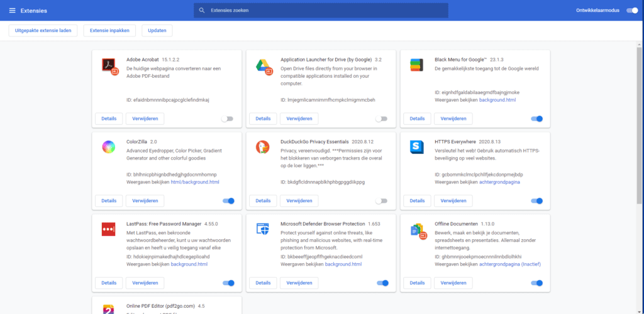Click the Extensies page title
This screenshot has width=644, height=314.
34,11
